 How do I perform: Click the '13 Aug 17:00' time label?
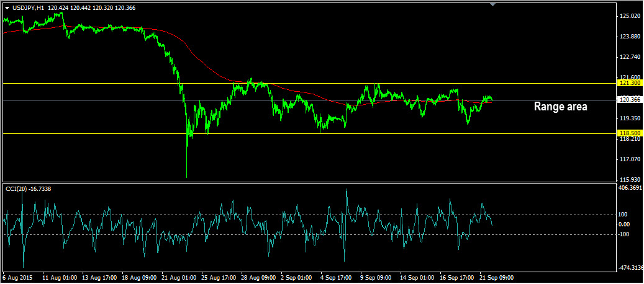pos(99,277)
